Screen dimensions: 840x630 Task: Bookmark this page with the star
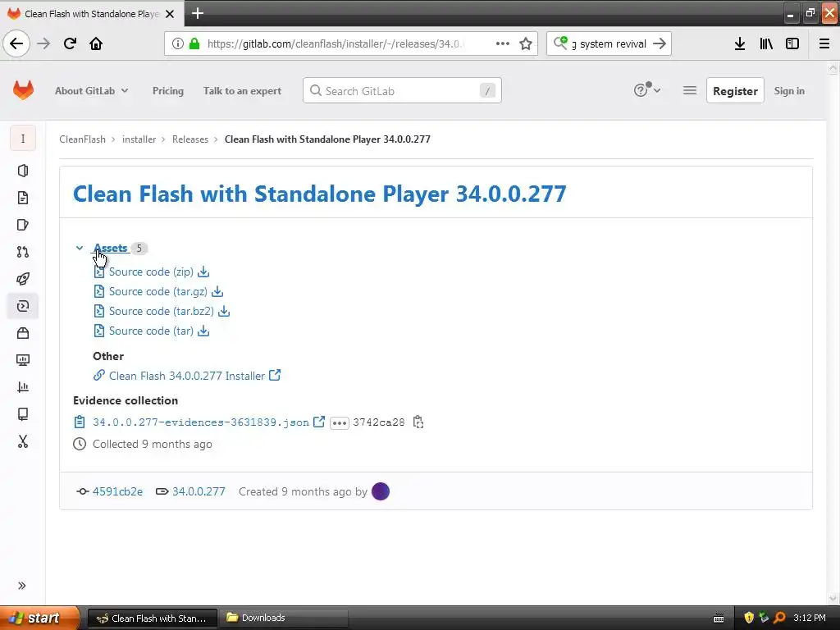526,43
